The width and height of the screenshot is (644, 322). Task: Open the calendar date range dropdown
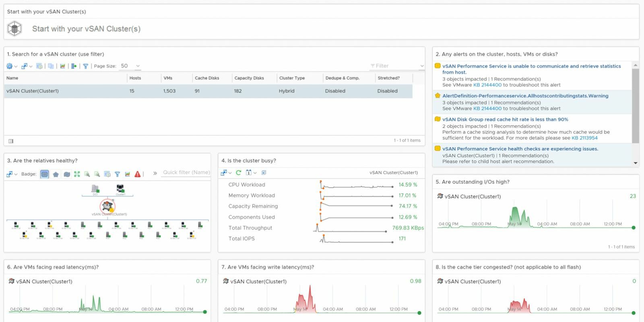251,173
